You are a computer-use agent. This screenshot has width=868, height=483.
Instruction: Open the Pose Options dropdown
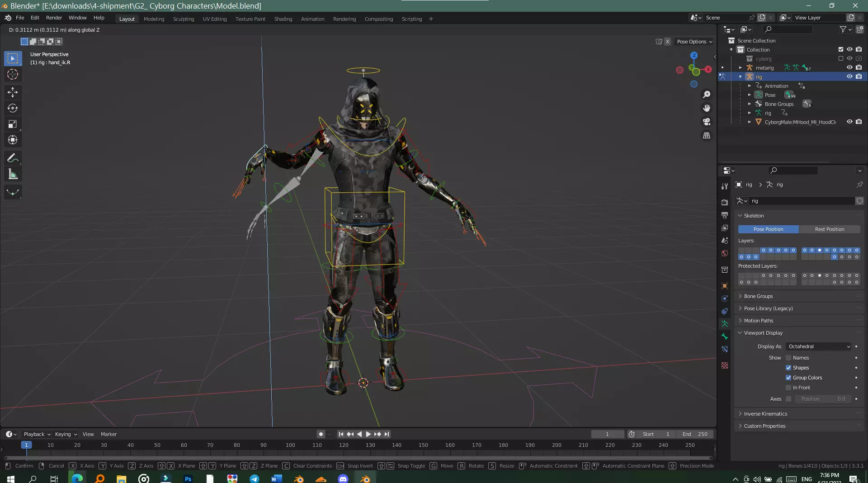[x=694, y=42]
